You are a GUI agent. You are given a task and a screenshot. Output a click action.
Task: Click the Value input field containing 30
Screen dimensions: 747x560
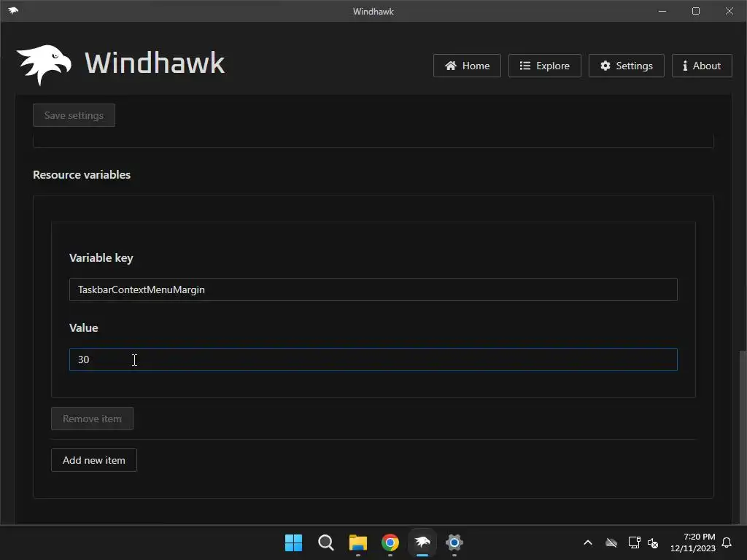click(x=373, y=359)
